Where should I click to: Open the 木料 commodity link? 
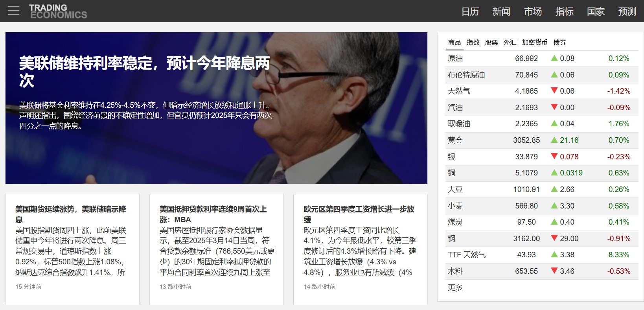(x=455, y=271)
